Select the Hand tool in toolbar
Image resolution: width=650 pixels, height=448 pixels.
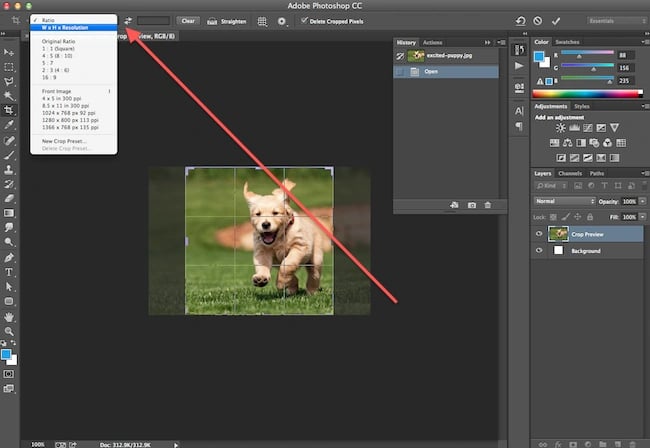[x=10, y=316]
